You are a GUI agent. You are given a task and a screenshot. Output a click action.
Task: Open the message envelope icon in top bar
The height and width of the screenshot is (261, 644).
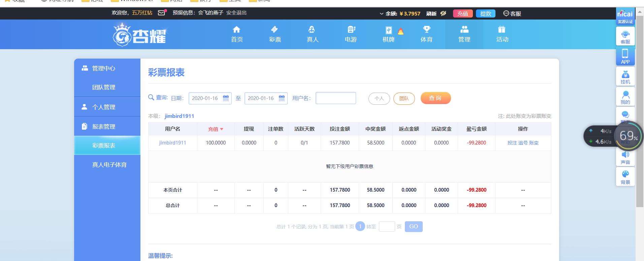pos(162,13)
